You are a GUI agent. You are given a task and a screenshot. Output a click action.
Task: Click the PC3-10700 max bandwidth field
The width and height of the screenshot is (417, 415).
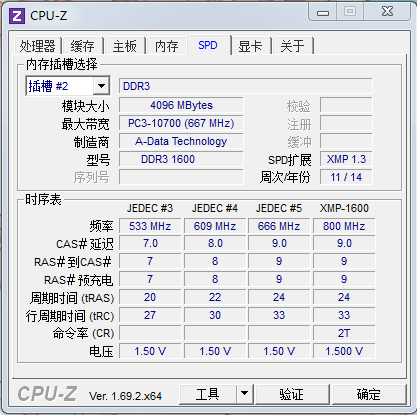[x=181, y=123]
